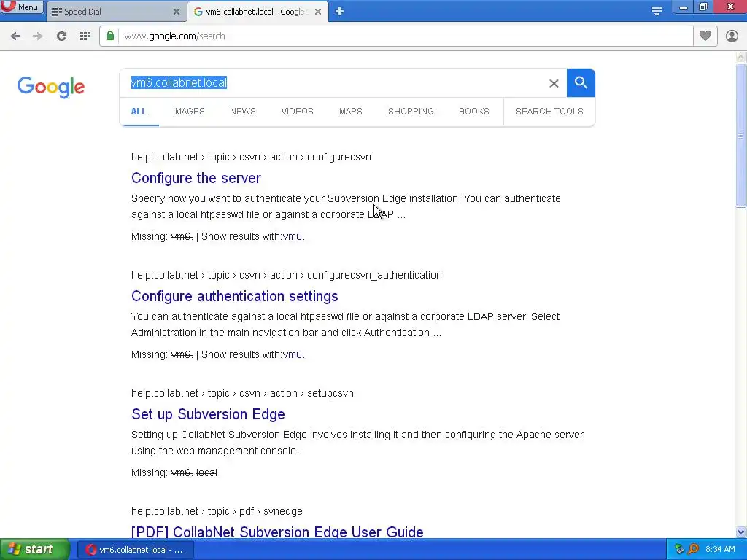
Task: Click the Google search input box
Action: click(x=333, y=83)
